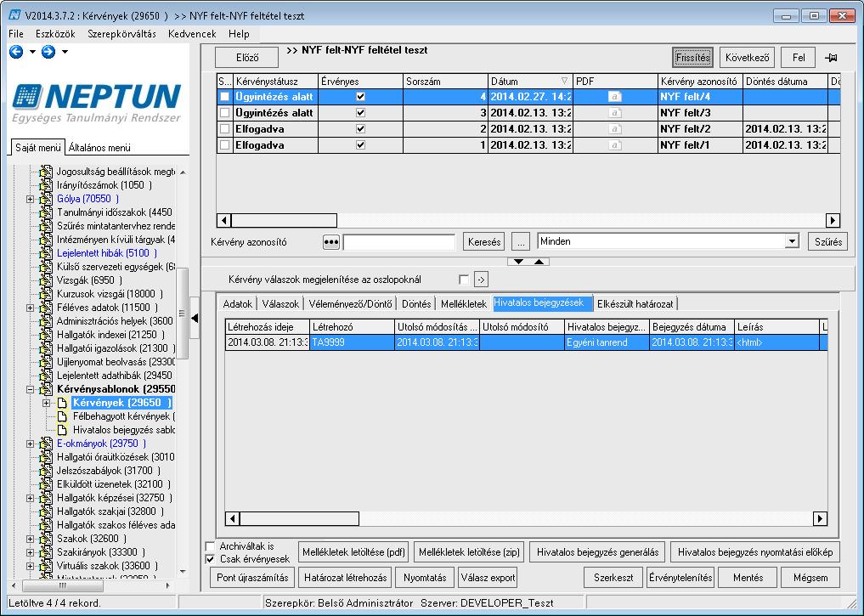Click the pin icon next to Fel
The height and width of the screenshot is (616, 864).
click(831, 57)
